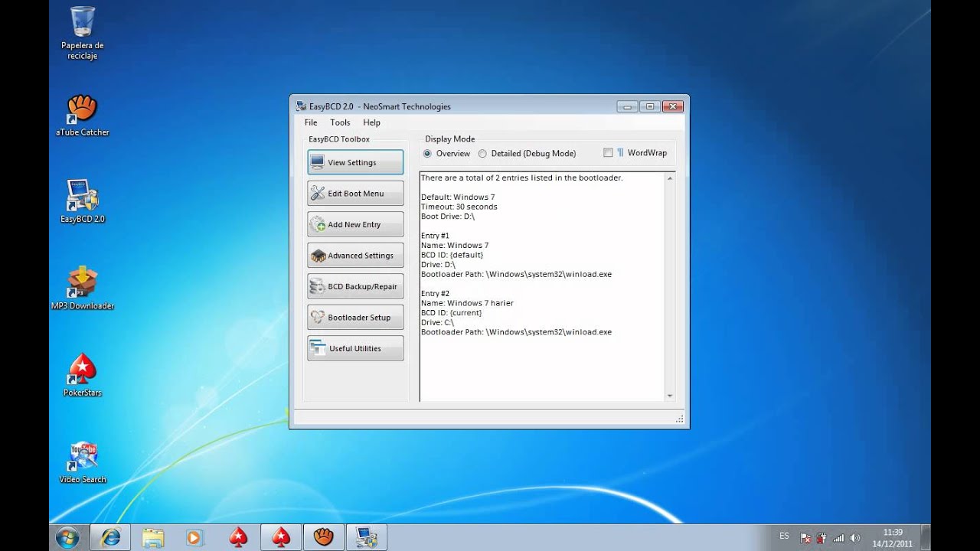
Task: Open the Edit Boot Menu section
Action: (355, 194)
